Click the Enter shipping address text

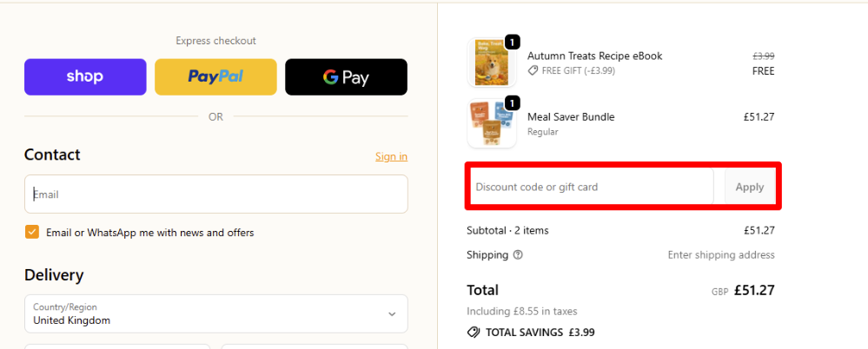(721, 255)
